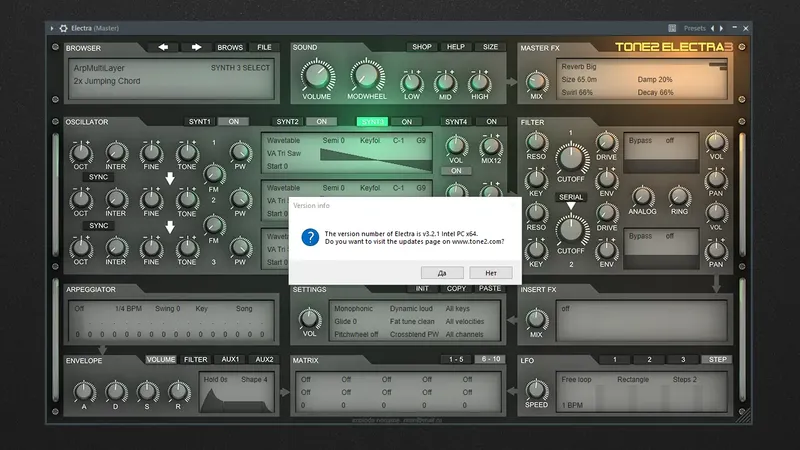
Task: Click Да button in Version info dialog
Action: click(x=442, y=273)
